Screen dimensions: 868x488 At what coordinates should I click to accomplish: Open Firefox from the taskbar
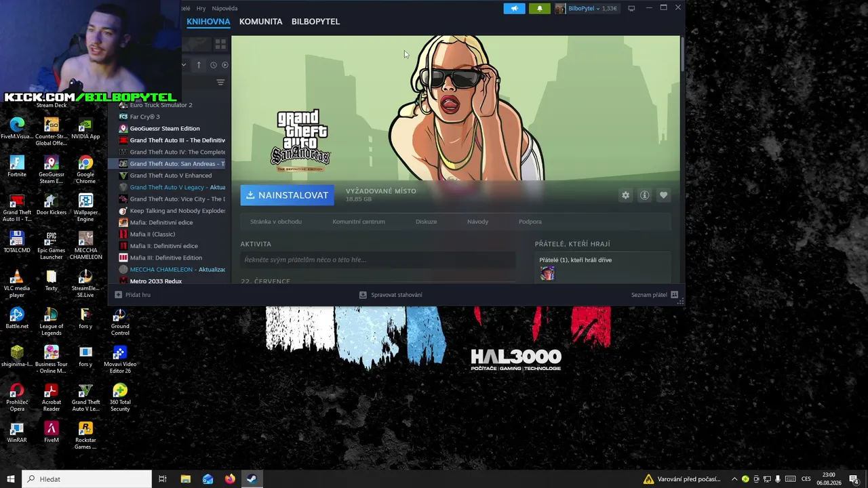pyautogui.click(x=230, y=479)
